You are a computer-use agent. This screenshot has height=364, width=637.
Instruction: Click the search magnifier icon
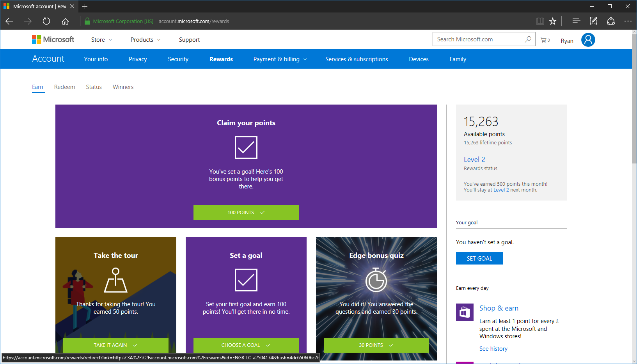528,39
